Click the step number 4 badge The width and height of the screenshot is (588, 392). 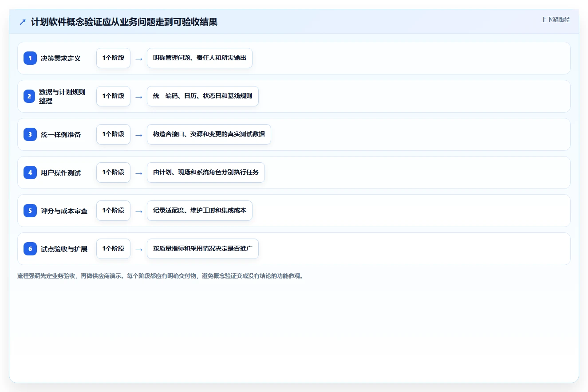point(30,172)
